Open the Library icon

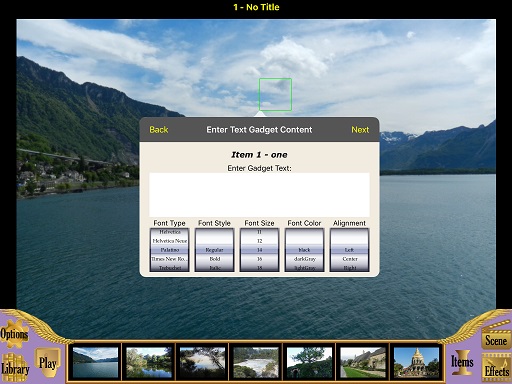coord(14,368)
